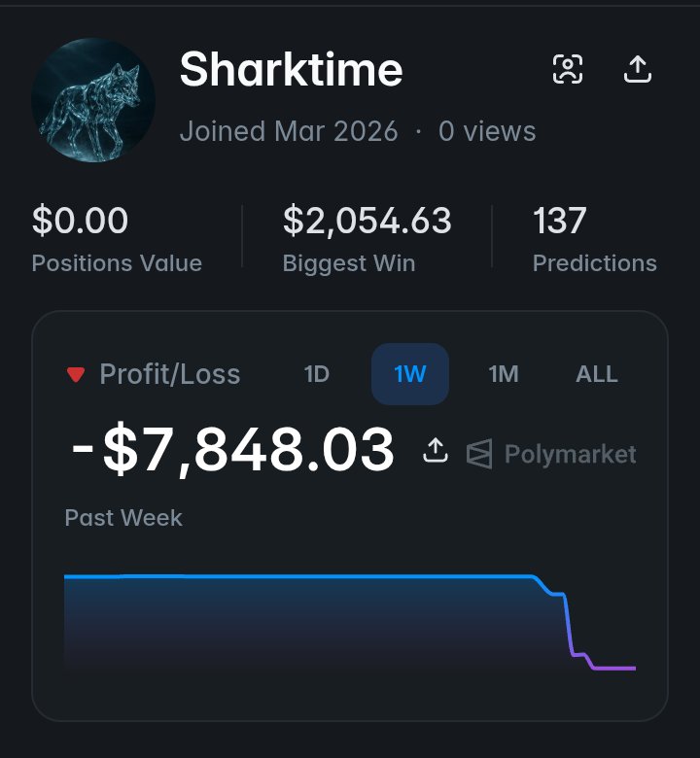Click the Profit/Loss heading label
Viewport: 700px width, 758px height.
tap(170, 374)
